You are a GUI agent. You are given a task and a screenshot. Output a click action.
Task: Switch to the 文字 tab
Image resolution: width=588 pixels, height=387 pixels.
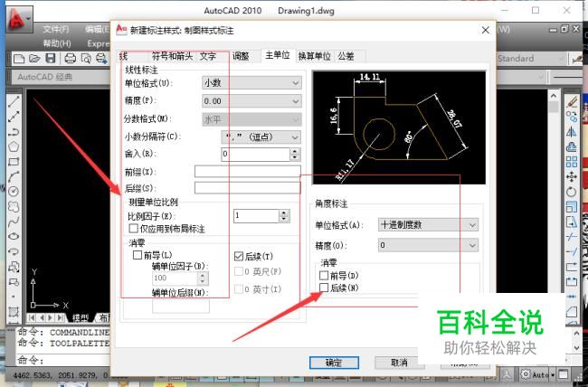coord(208,56)
